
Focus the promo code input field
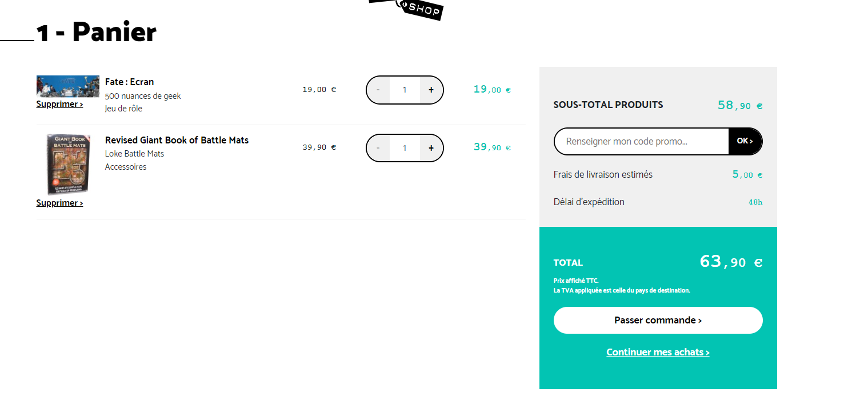tap(641, 141)
